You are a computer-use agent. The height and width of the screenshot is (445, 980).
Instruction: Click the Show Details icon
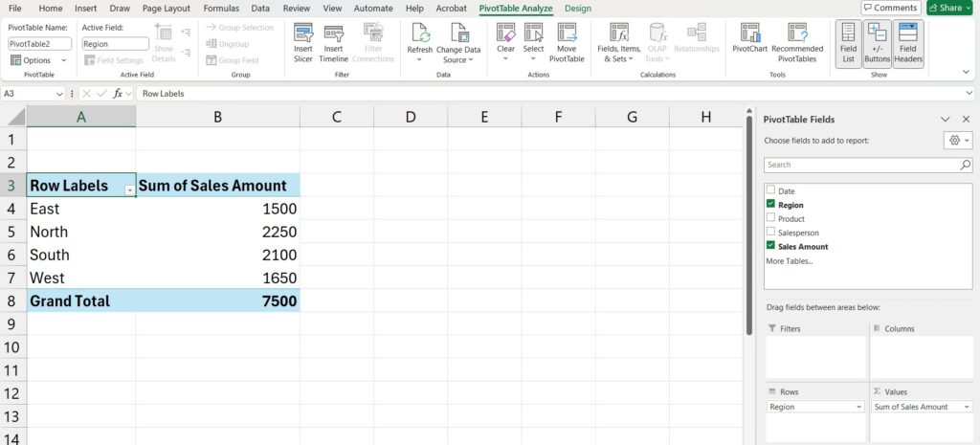(x=163, y=33)
